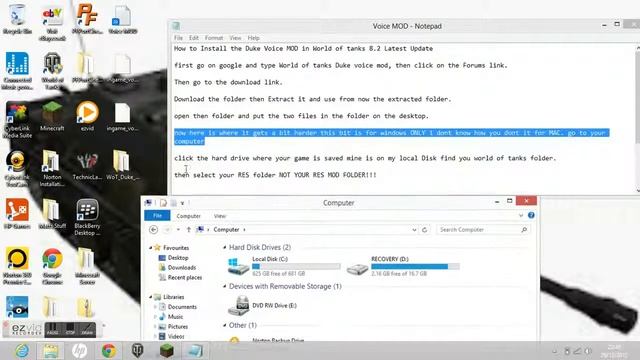Open Norton 360 Premier desktop icon
640x360 pixels.
click(x=17, y=266)
